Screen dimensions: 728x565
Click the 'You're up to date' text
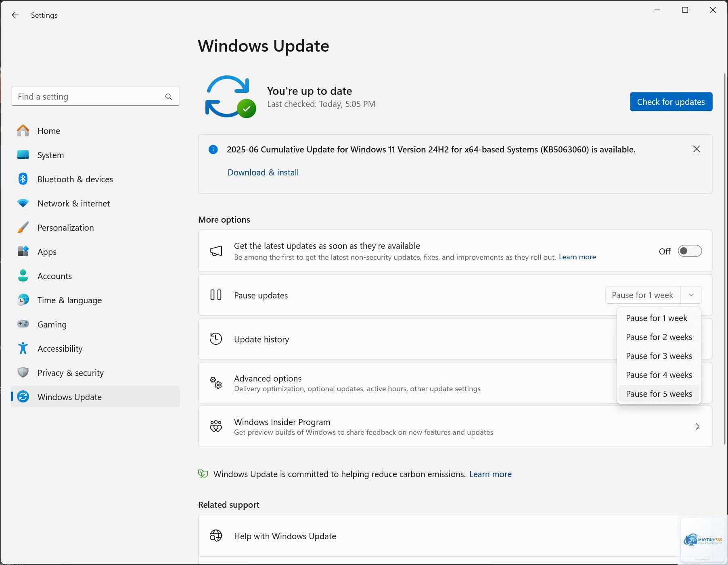click(310, 91)
